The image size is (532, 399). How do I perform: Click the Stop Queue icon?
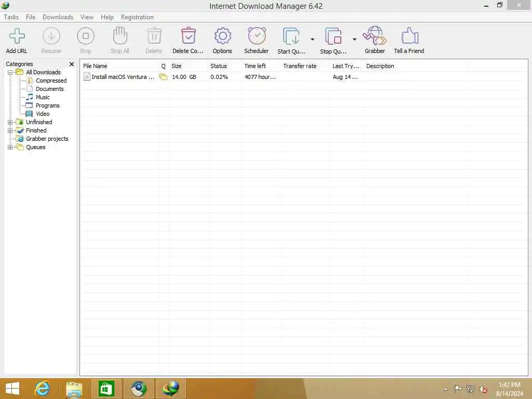coord(333,37)
